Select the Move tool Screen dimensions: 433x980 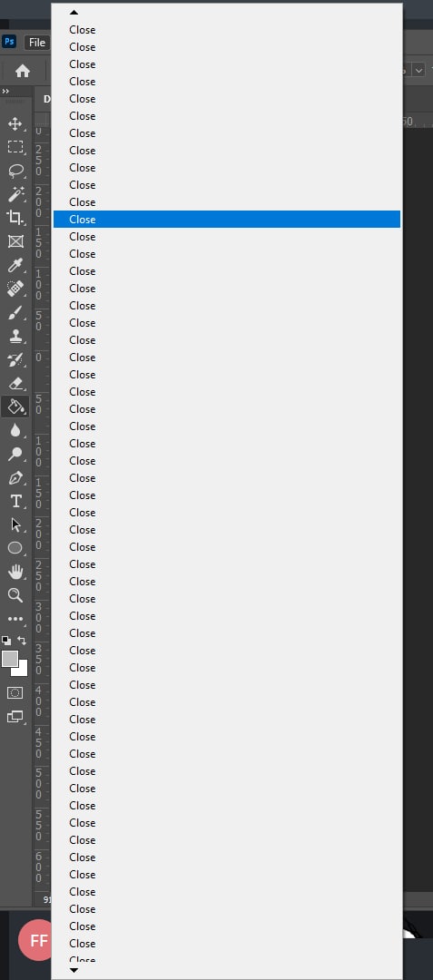(x=15, y=123)
